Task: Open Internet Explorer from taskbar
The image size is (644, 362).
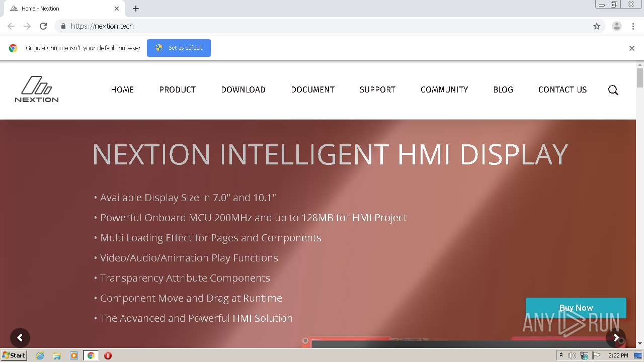Action: pyautogui.click(x=40, y=355)
